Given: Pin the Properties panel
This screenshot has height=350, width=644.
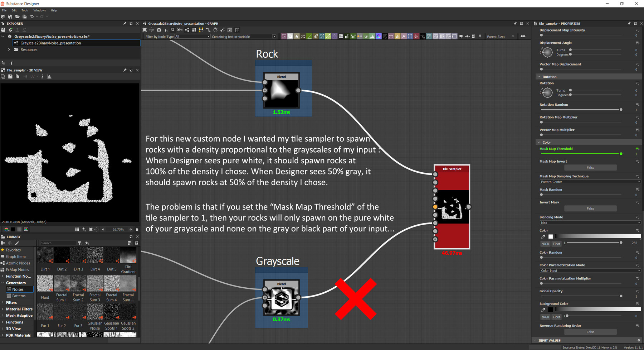Looking at the screenshot, I should 629,23.
